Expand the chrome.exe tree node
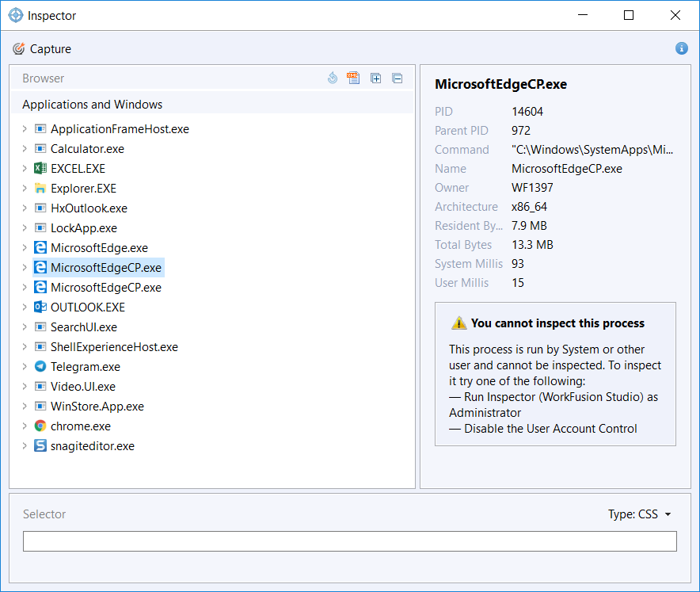 (x=25, y=426)
